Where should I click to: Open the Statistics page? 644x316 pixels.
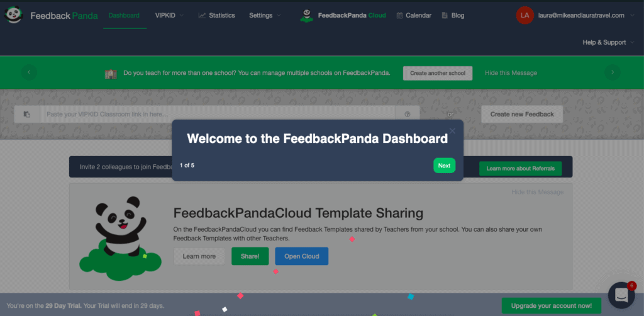coord(216,16)
